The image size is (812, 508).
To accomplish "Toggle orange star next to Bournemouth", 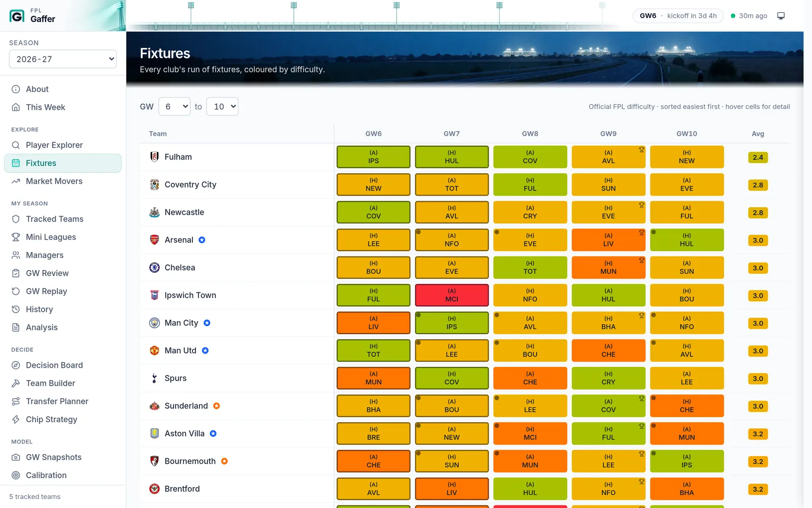I will (224, 461).
